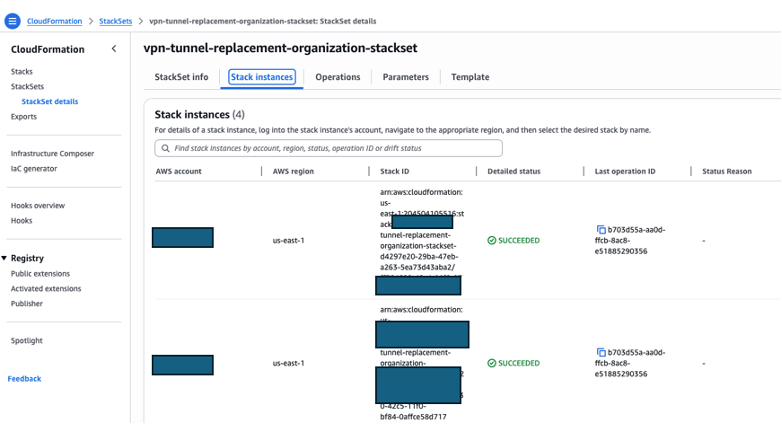Viewport: 782px width, 424px height.
Task: Focus the Find stack instances search field
Action: pos(329,148)
